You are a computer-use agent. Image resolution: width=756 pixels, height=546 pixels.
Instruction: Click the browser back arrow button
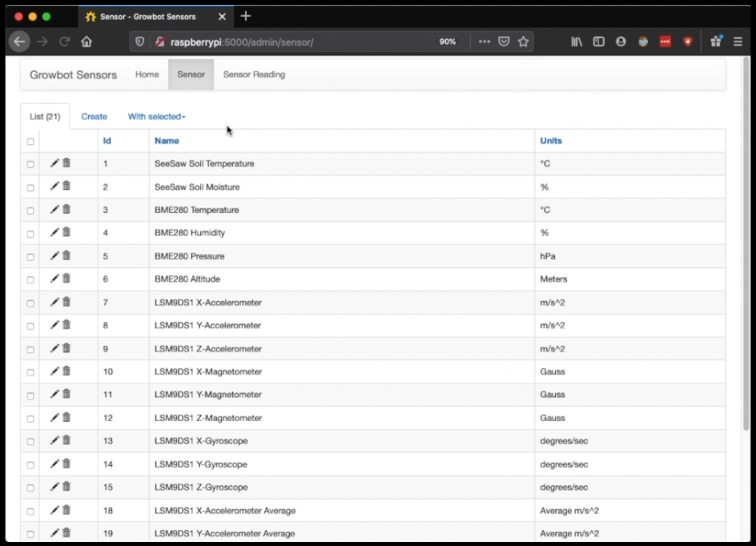point(20,42)
